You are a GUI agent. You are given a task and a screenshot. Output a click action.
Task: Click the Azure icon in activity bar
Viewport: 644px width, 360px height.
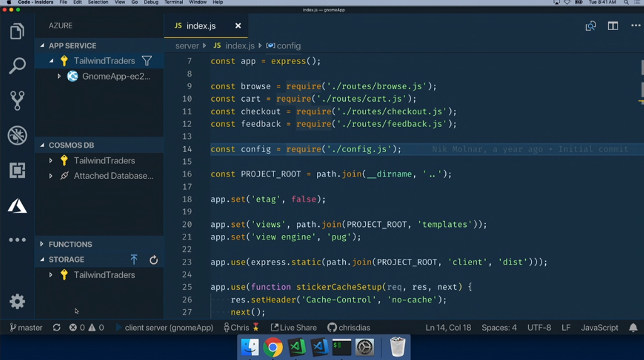click(17, 205)
